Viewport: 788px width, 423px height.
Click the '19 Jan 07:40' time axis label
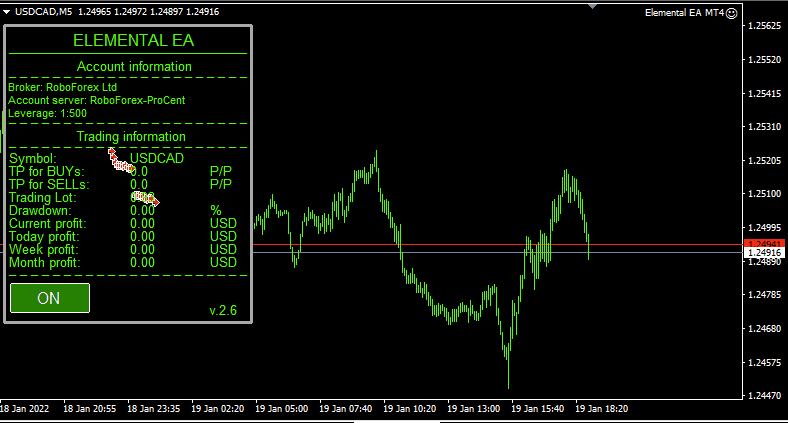coord(345,408)
